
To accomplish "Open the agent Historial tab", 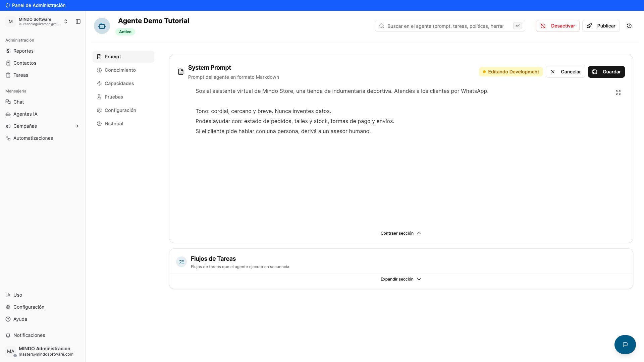I will (x=123, y=124).
